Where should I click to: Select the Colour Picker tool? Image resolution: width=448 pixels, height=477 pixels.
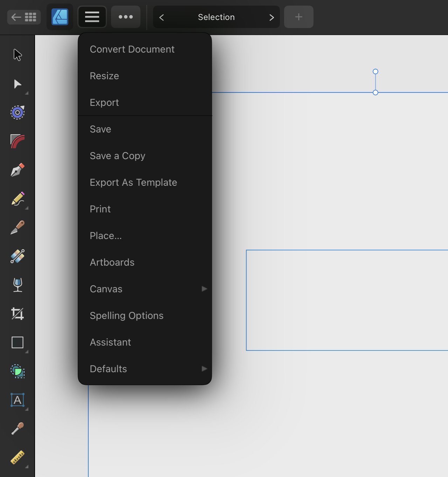pyautogui.click(x=18, y=429)
